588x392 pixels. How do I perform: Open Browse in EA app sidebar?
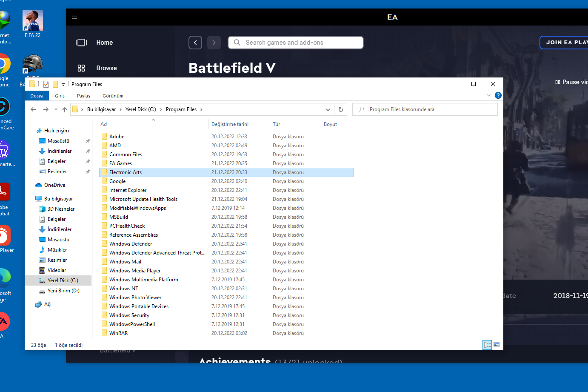(x=106, y=68)
